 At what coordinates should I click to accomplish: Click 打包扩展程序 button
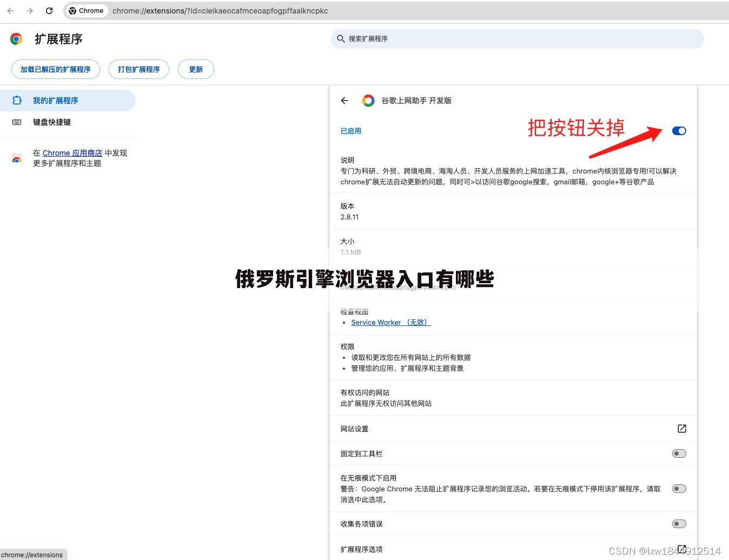139,69
